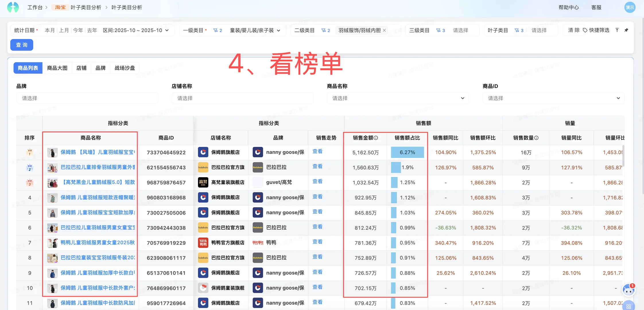The width and height of the screenshot is (644, 310).
Task: Click 清除 to reset filters
Action: (x=574, y=30)
